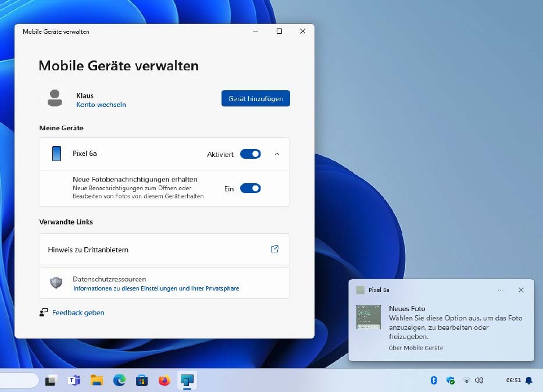Open Microsoft Teams in the taskbar
543x392 pixels.
coord(74,380)
